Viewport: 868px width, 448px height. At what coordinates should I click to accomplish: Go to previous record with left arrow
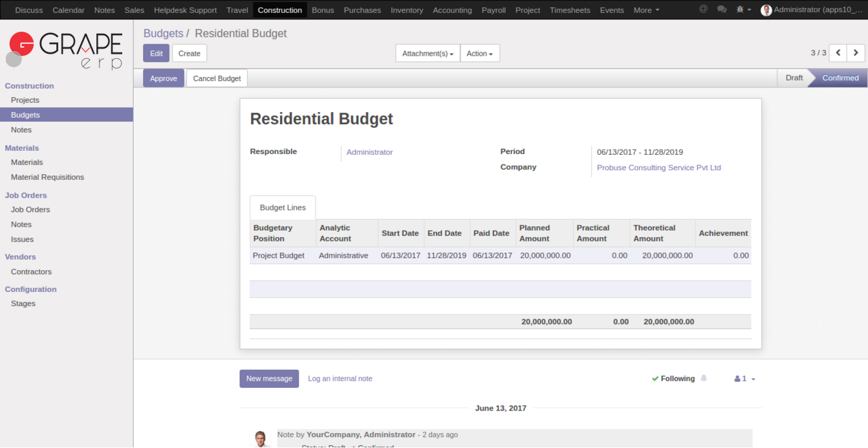[x=838, y=53]
